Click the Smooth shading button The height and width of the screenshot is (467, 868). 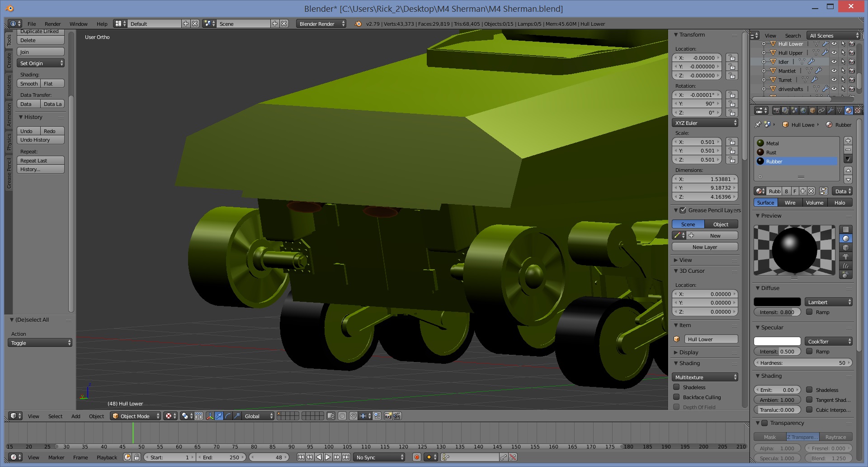pyautogui.click(x=29, y=83)
